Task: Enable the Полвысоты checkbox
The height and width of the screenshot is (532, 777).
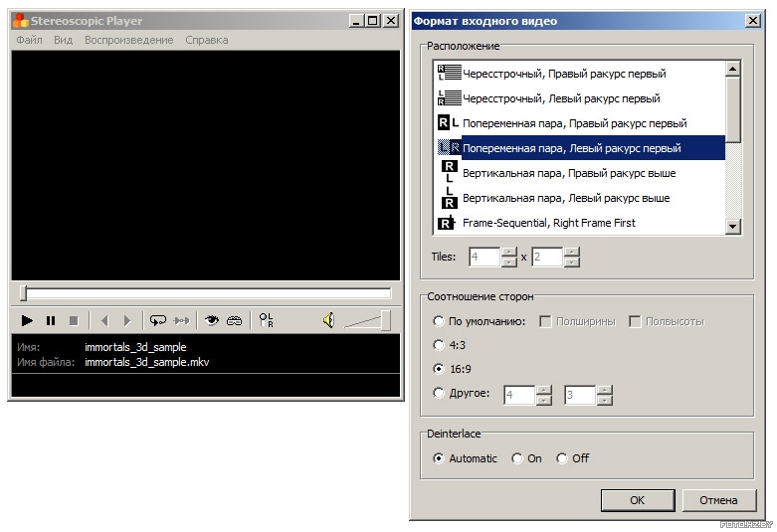Action: [667, 321]
